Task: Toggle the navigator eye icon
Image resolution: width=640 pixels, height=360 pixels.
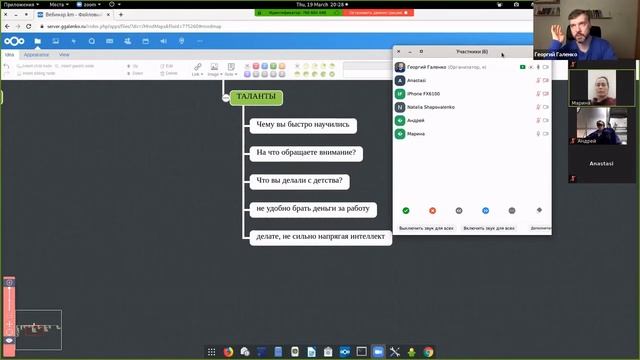Action: pos(9,340)
